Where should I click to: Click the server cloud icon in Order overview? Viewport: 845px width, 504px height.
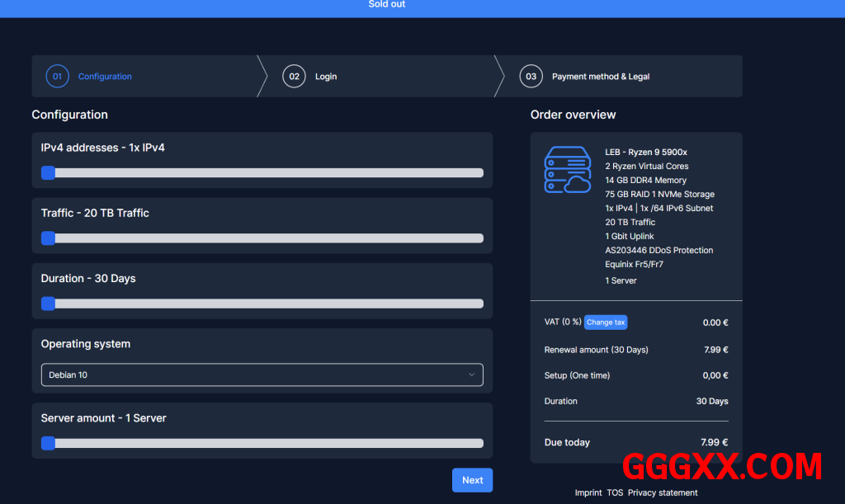click(x=567, y=170)
